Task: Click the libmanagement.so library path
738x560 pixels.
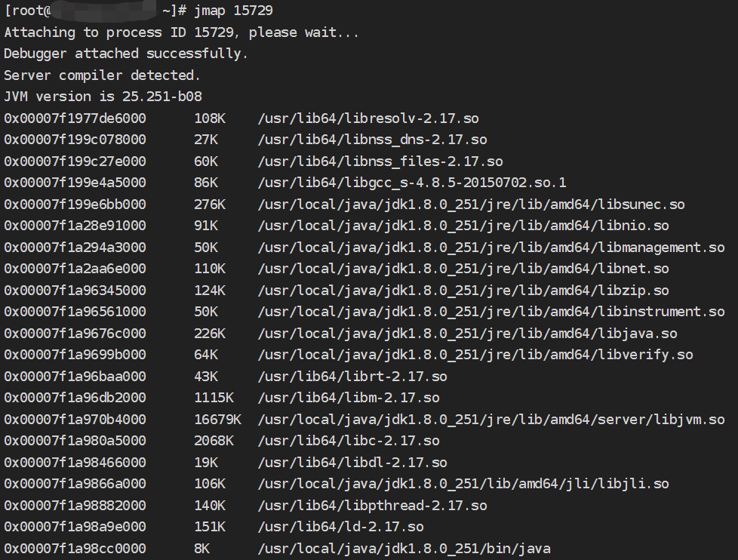Action: 491,248
